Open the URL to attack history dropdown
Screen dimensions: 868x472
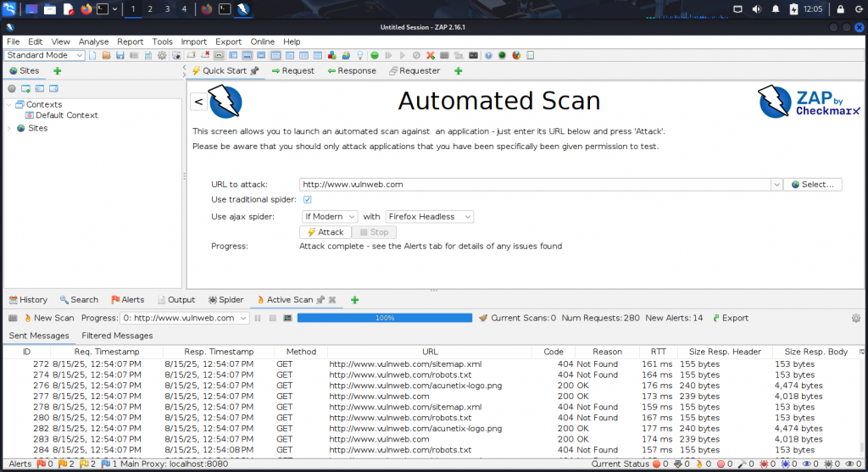point(776,185)
